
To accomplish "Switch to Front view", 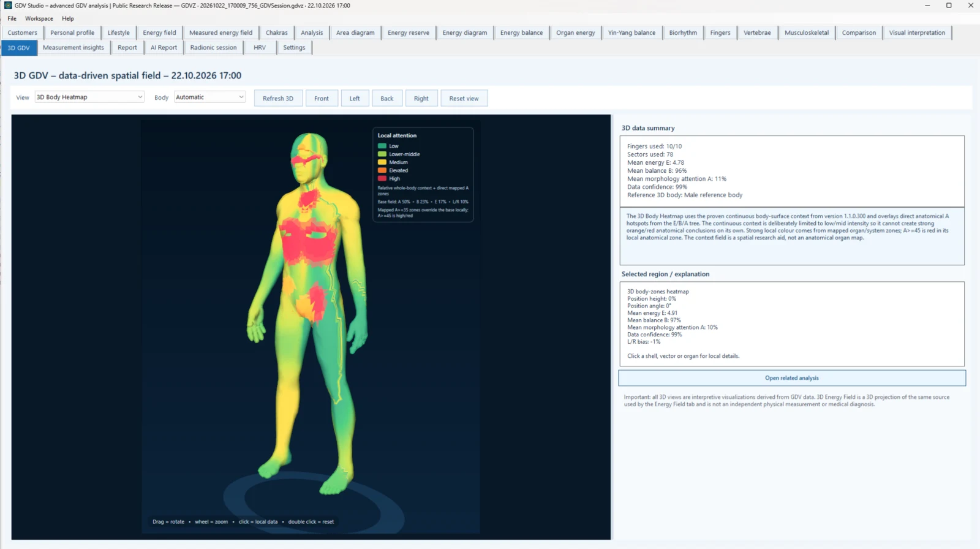I will pos(322,98).
